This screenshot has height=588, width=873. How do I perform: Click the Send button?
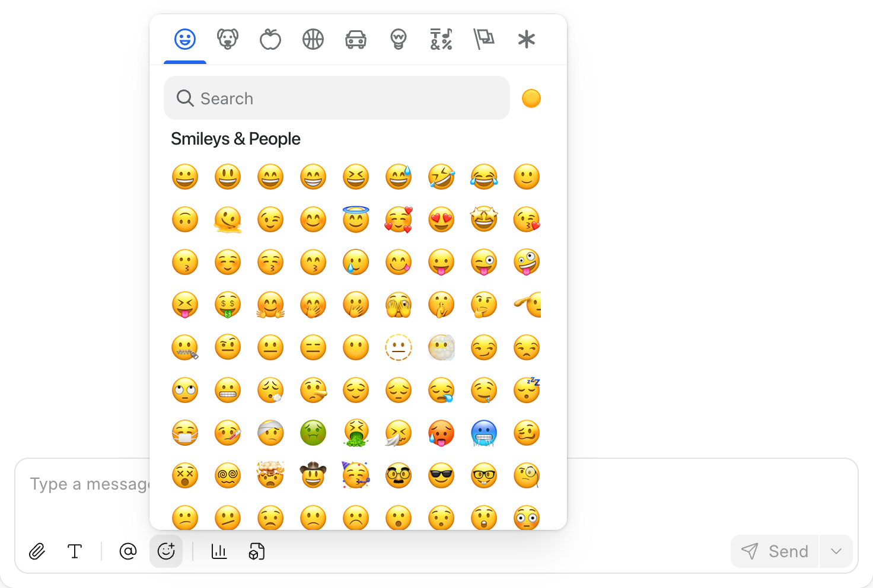tap(775, 551)
